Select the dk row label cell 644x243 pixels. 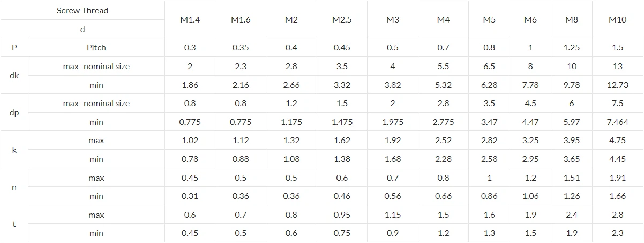[14, 76]
